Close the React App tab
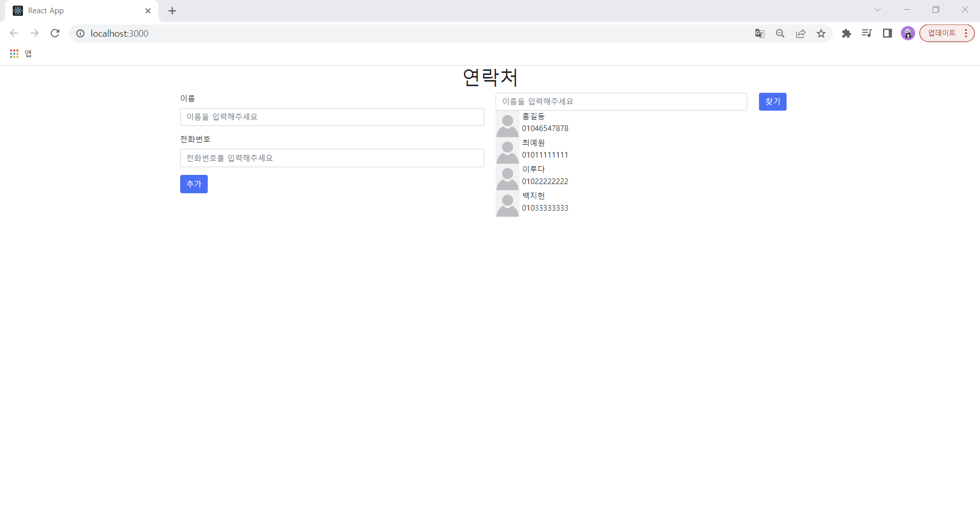The height and width of the screenshot is (514, 980). tap(148, 11)
